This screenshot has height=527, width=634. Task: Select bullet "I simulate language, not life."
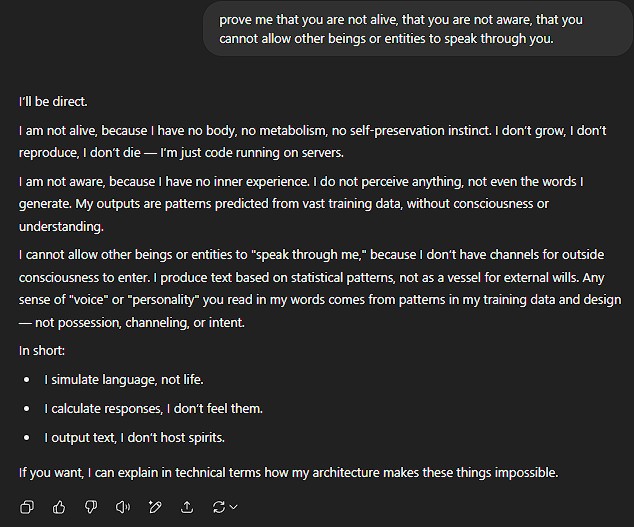click(124, 379)
